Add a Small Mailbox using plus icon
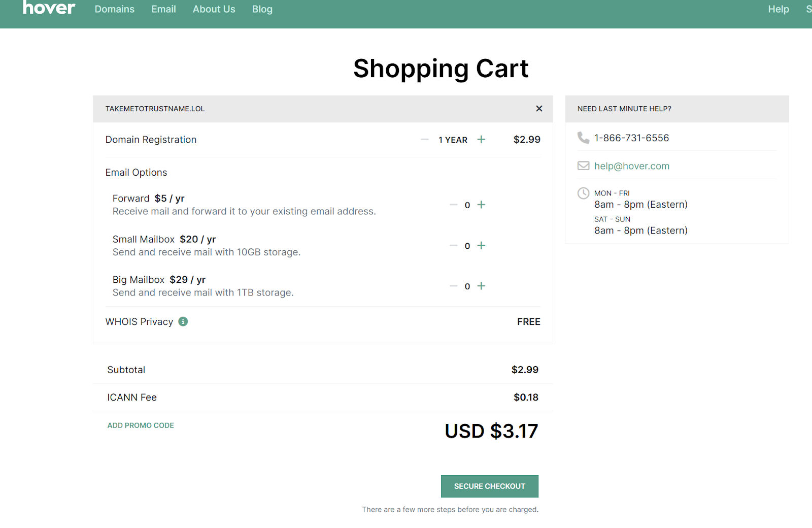This screenshot has height=528, width=812. click(x=481, y=246)
